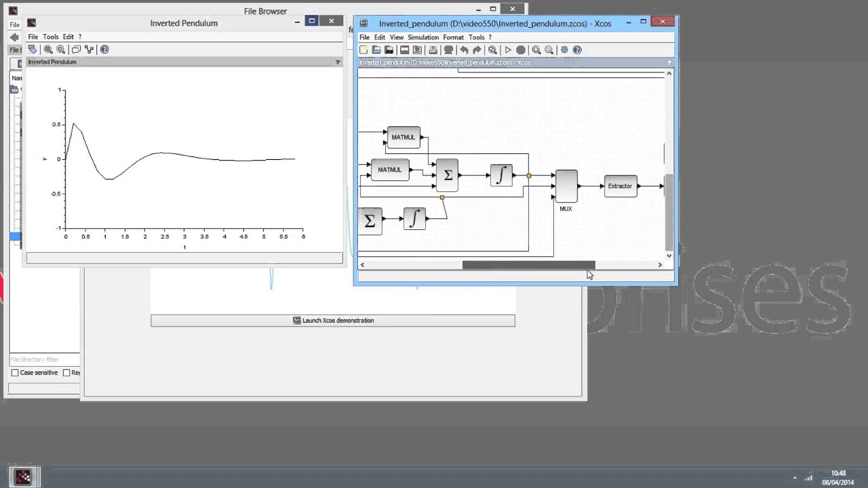Select the MUX block
Viewport: 868px width, 488px height.
click(566, 186)
